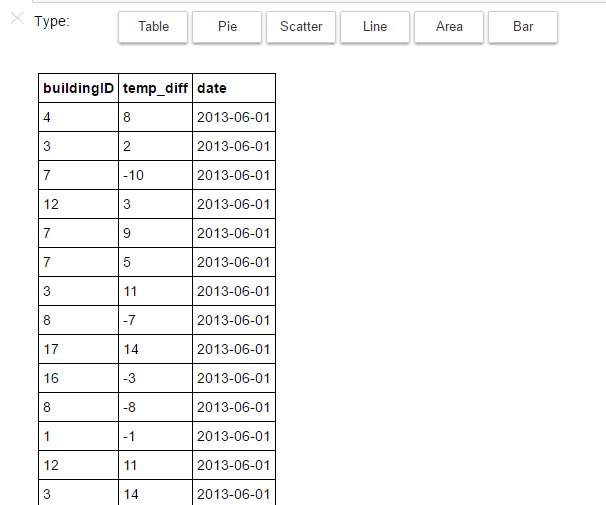Screen dimensions: 606x505
Task: Select the buildingID cell showing 16
Action: tap(78, 378)
